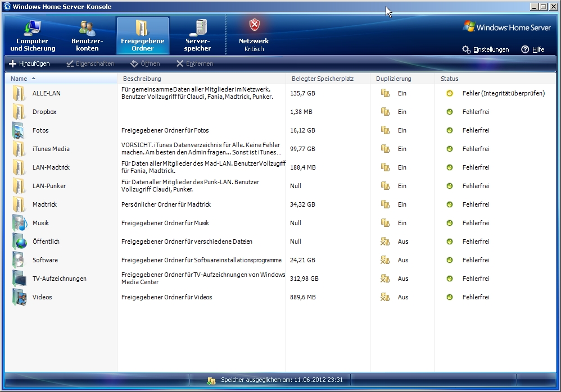
Task: Maximize the console window
Action: click(x=543, y=6)
